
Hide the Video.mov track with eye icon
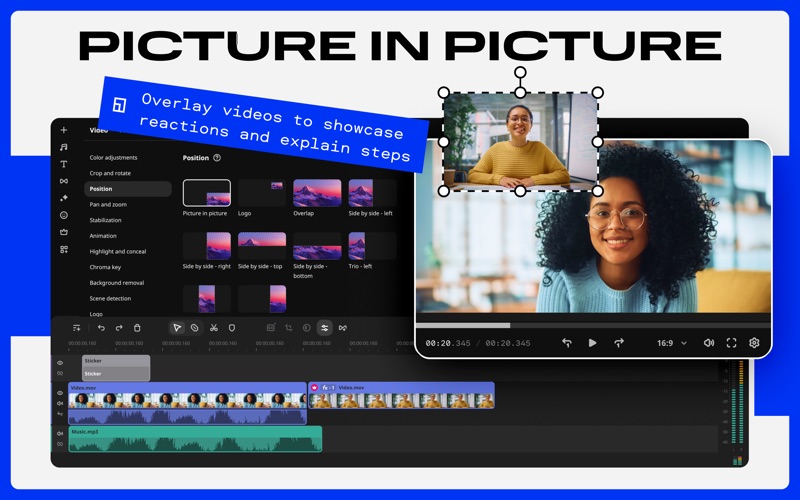60,393
